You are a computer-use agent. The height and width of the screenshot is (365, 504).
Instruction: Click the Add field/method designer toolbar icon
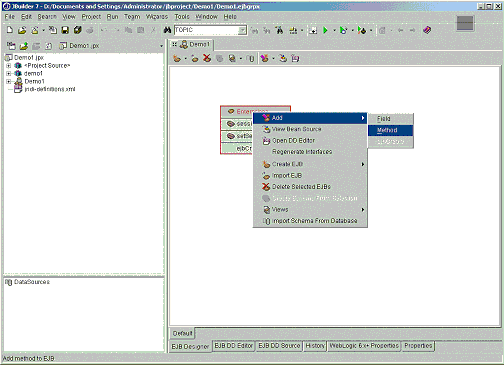point(265,59)
